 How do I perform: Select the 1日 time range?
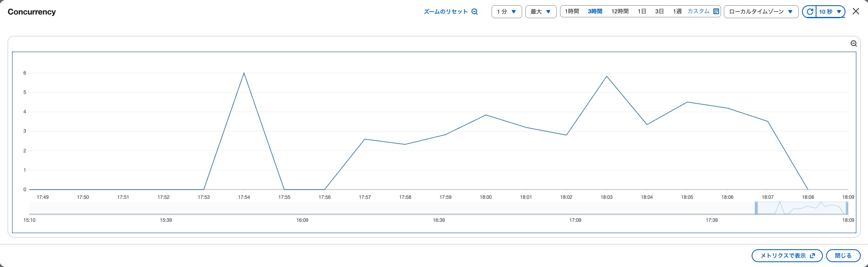tap(642, 11)
